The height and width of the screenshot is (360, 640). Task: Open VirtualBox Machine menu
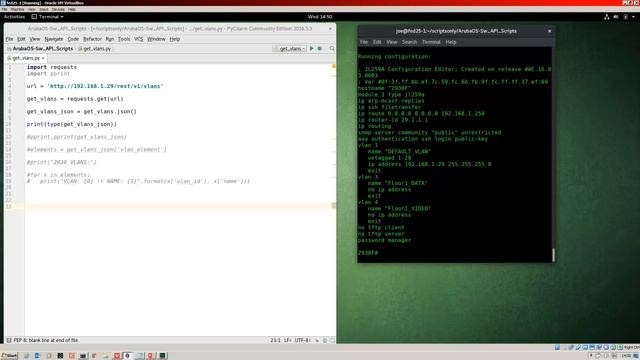click(17, 9)
